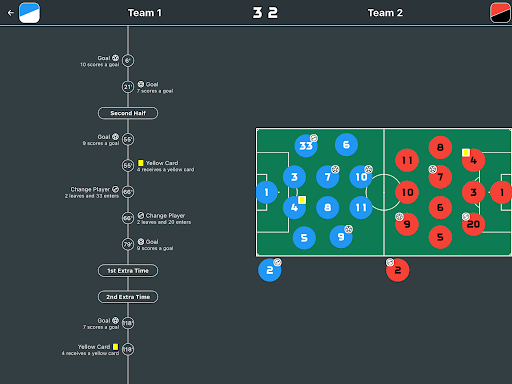
Task: Select blue player 10 near center circle
Action: tap(361, 177)
